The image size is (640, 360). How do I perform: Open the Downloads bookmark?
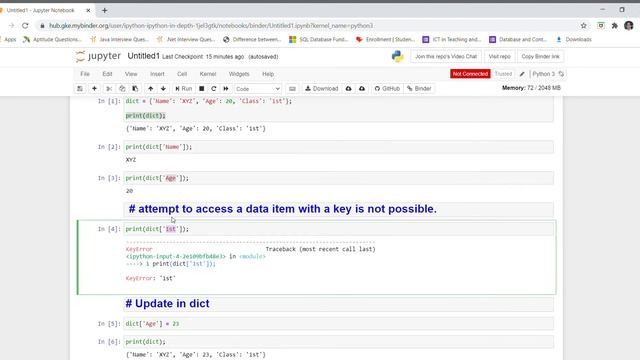[574, 40]
